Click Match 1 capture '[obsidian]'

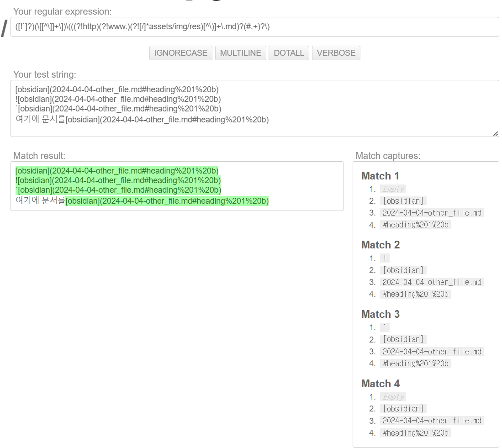click(x=403, y=201)
